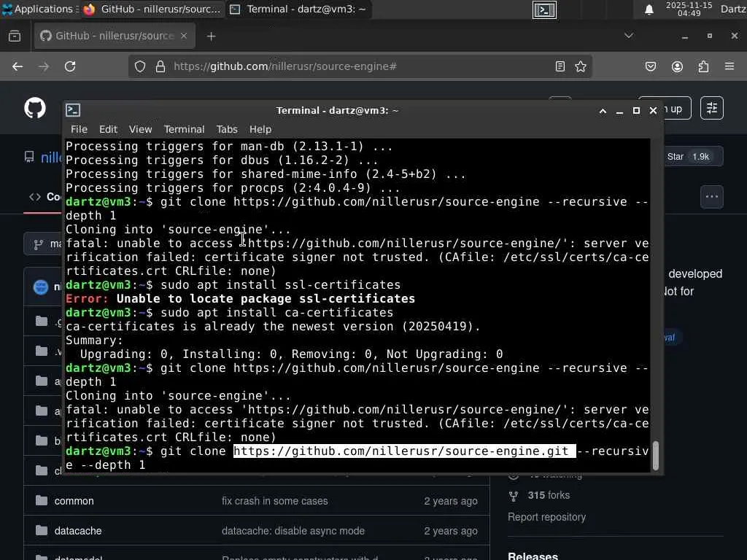Viewport: 747px width, 560px height.
Task: Open the terminal File menu
Action: [79, 129]
